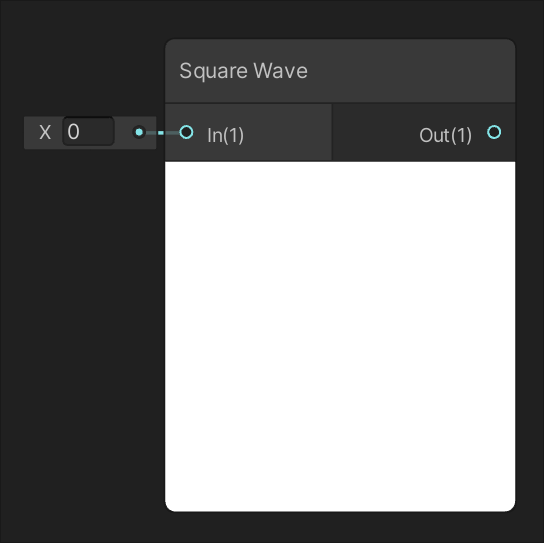Click the In(1) port label
The width and height of the screenshot is (544, 543).
click(226, 135)
